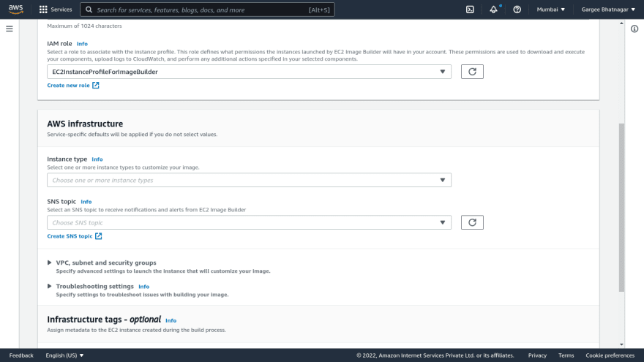644x362 pixels.
Task: Click the Create new role link
Action: pos(73,86)
